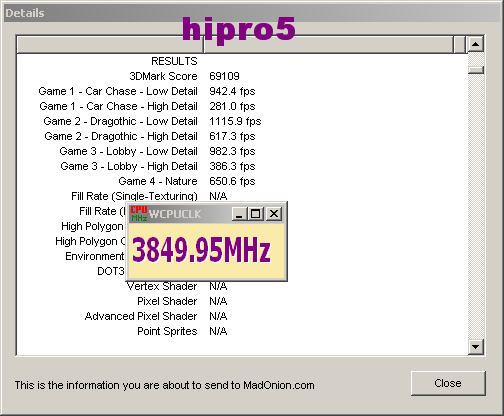Image resolution: width=504 pixels, height=416 pixels.
Task: Select the Game 4 - Nature row
Action: coord(158,181)
